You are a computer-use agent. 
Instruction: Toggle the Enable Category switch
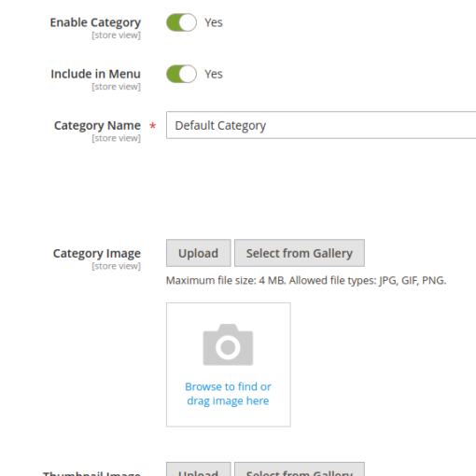(181, 22)
